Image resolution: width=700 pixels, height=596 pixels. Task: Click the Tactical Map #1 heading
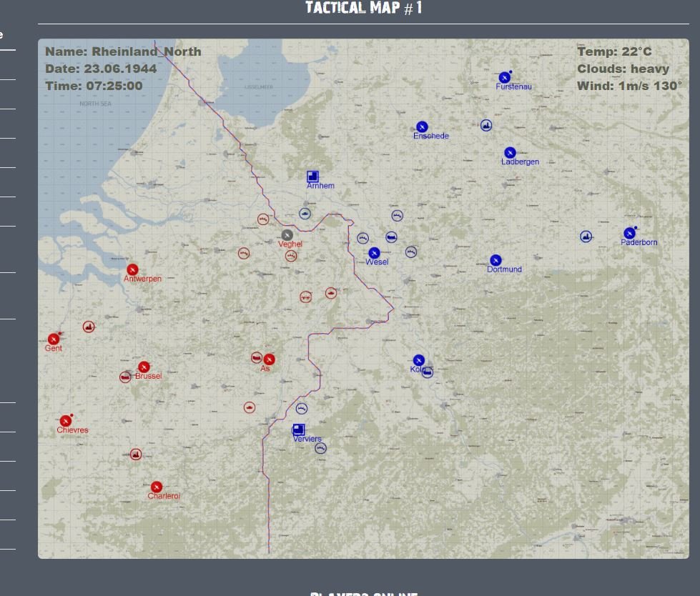pos(364,8)
